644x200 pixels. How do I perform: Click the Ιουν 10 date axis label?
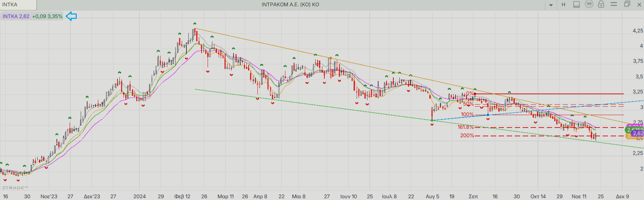click(348, 196)
